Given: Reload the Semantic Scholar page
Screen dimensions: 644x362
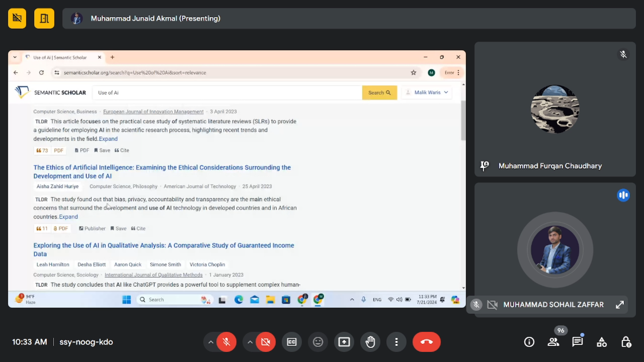Looking at the screenshot, I should click(x=41, y=72).
